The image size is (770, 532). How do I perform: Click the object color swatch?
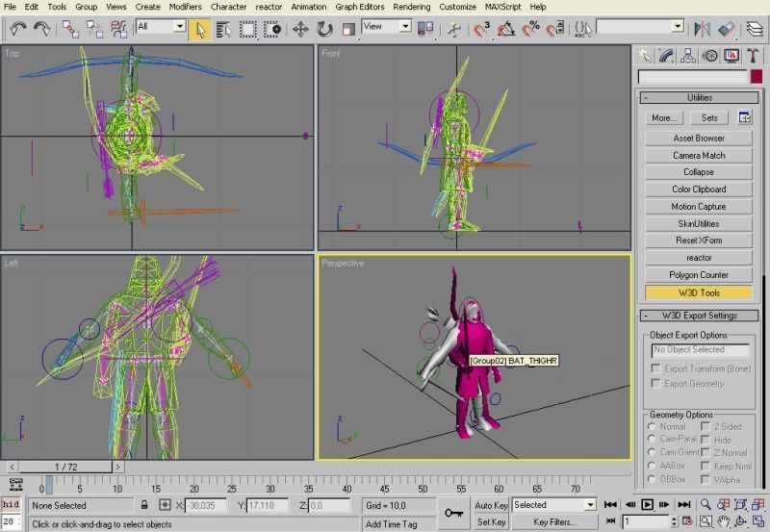pos(757,76)
